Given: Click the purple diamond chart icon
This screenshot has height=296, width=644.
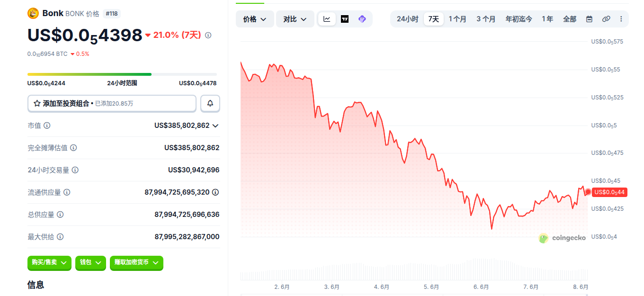Looking at the screenshot, I should [362, 19].
